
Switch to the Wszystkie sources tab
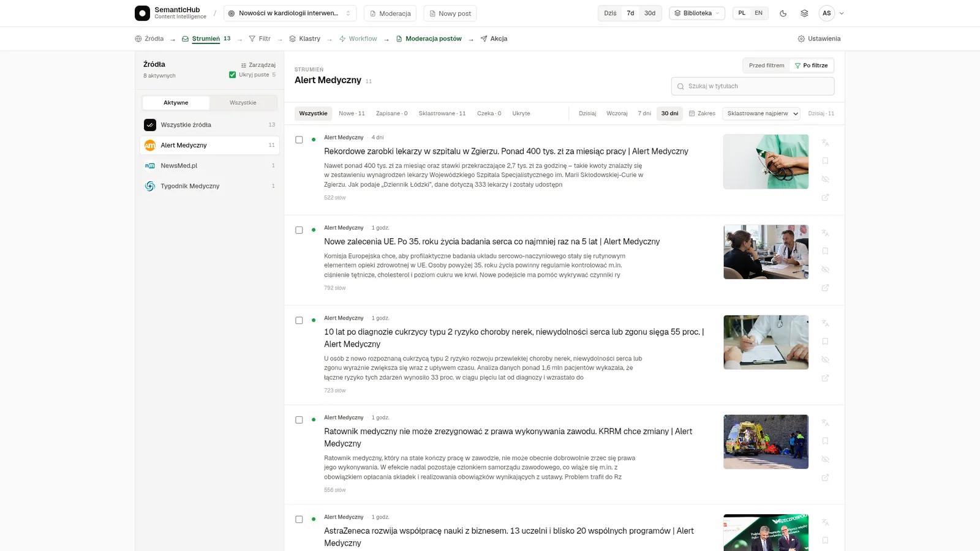pos(243,102)
